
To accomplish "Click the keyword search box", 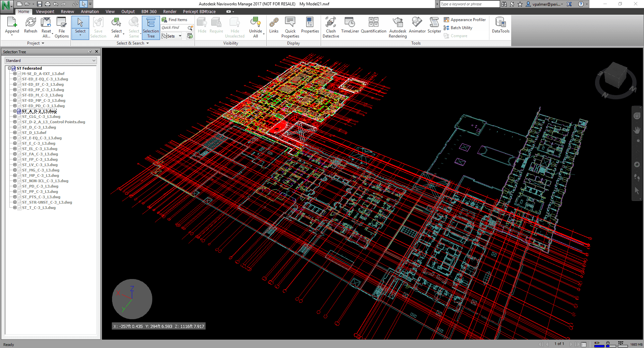I will 469,4.
